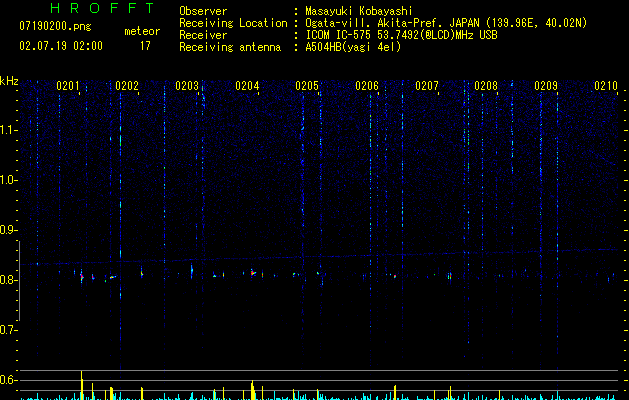Click the 0209 time marker
The image size is (629, 400).
pos(546,86)
